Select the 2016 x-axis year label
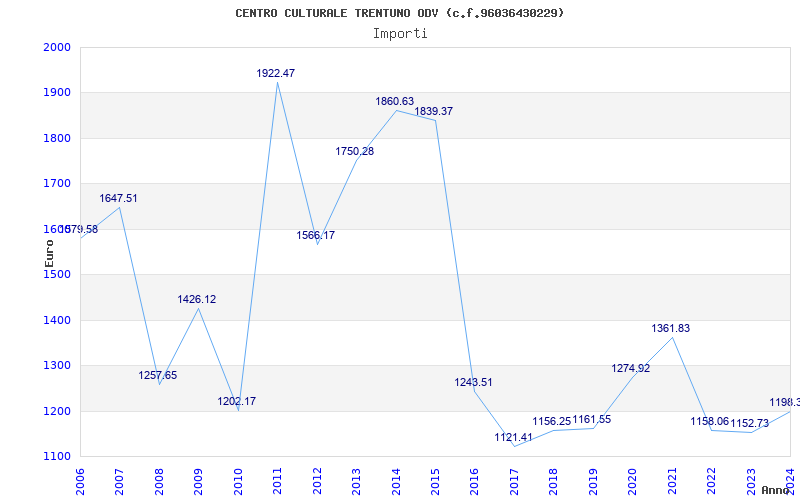The width and height of the screenshot is (800, 500). click(474, 482)
